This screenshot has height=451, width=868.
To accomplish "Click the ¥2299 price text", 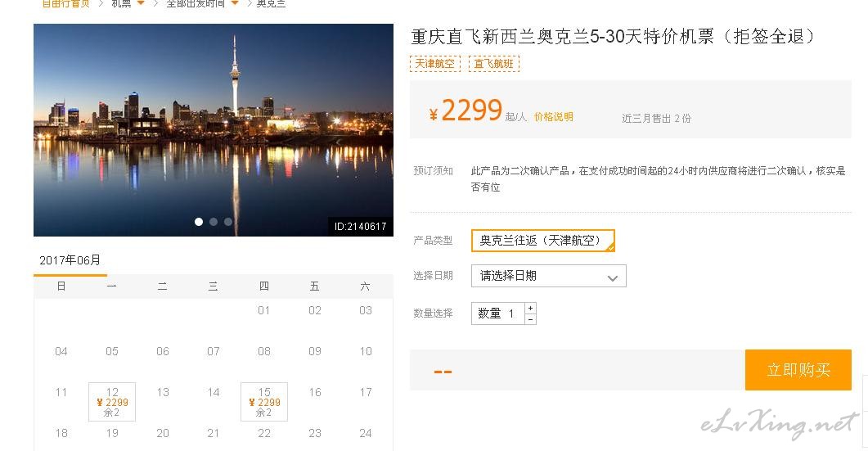I will [x=465, y=110].
